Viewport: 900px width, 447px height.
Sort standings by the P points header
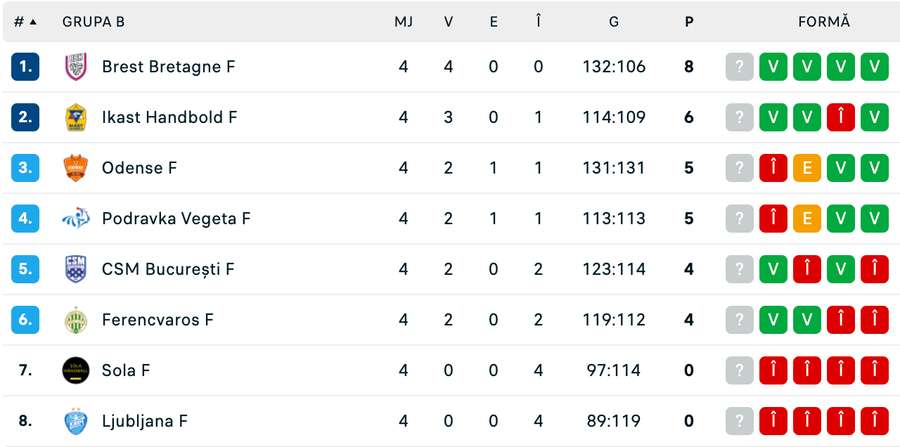[x=689, y=21]
